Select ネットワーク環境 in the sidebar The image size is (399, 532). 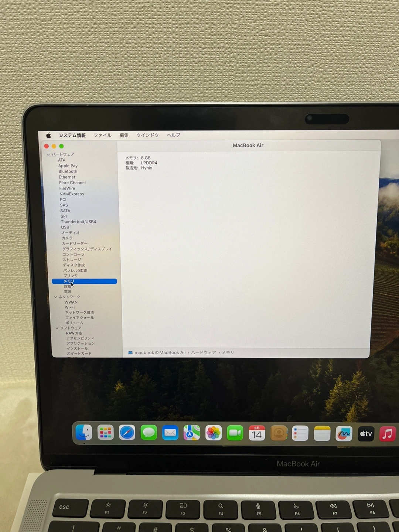coord(79,313)
